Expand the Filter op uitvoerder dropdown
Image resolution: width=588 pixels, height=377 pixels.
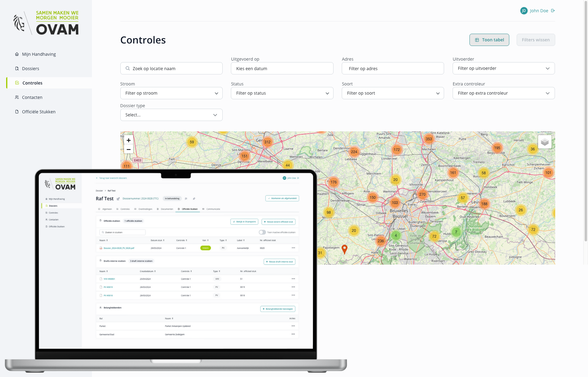click(x=503, y=68)
